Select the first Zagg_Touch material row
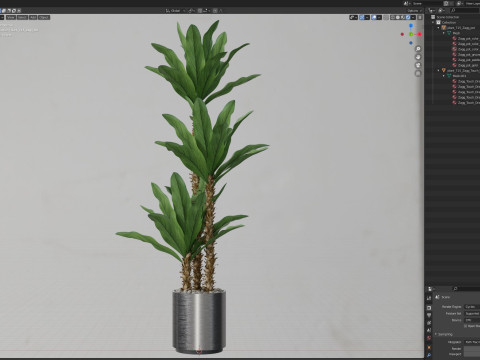Viewport: 480px width, 360px height. click(x=466, y=81)
